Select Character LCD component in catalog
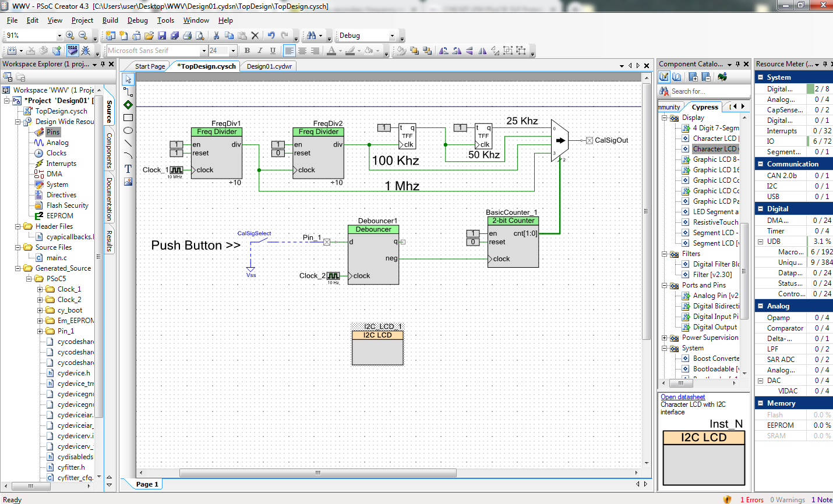This screenshot has height=504, width=833. tap(715, 139)
